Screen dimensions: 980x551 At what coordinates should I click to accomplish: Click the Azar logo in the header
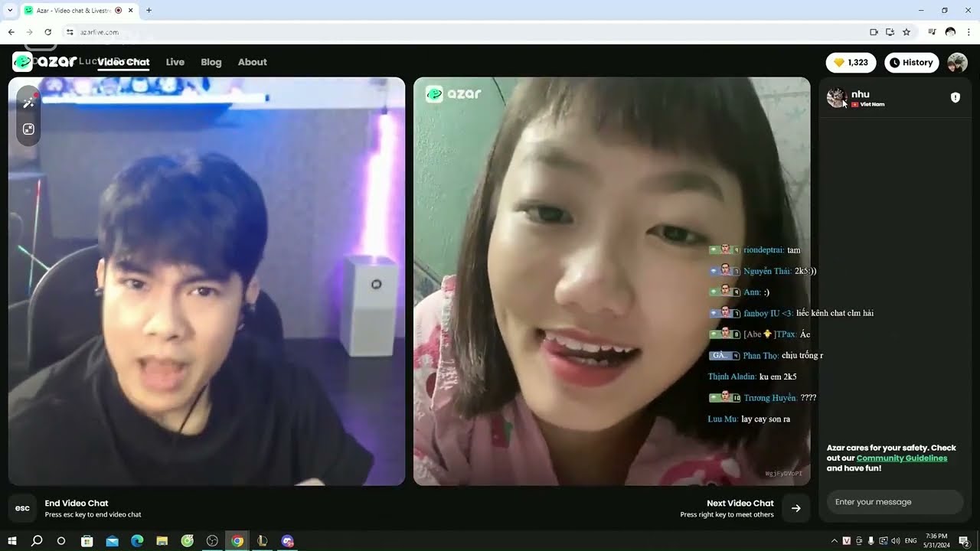click(45, 62)
